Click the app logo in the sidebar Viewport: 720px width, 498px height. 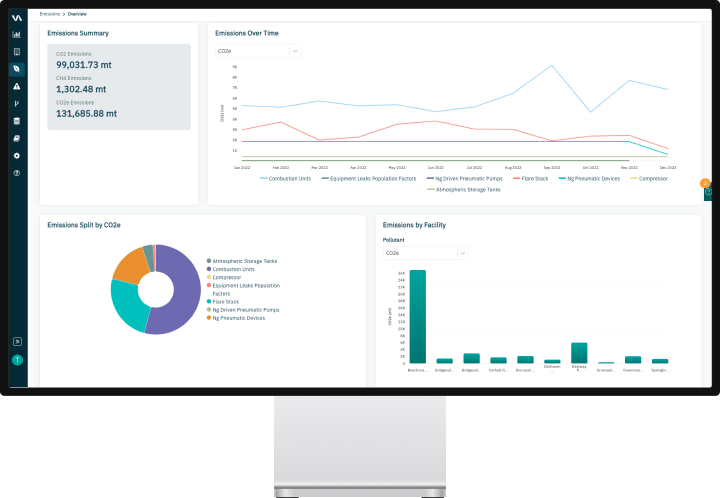17,18
